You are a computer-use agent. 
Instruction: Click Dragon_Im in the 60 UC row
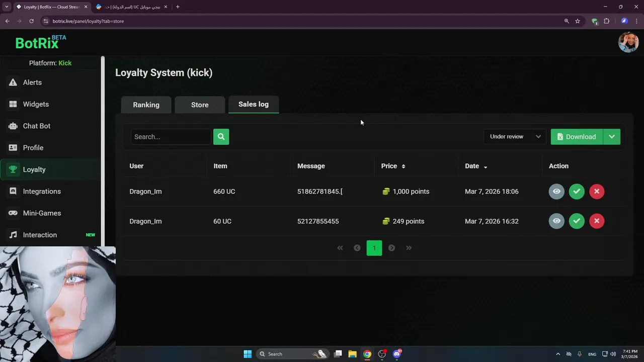[x=145, y=221]
